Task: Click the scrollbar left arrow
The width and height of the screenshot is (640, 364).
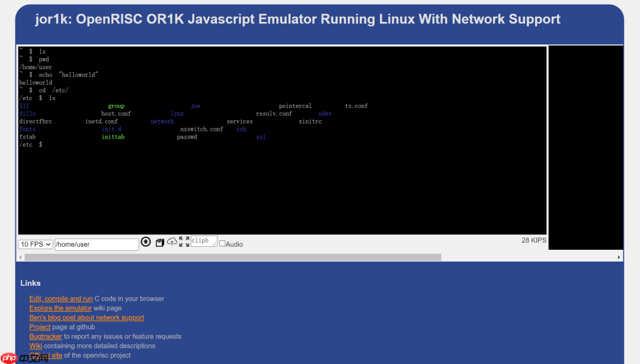Action: 20,257
